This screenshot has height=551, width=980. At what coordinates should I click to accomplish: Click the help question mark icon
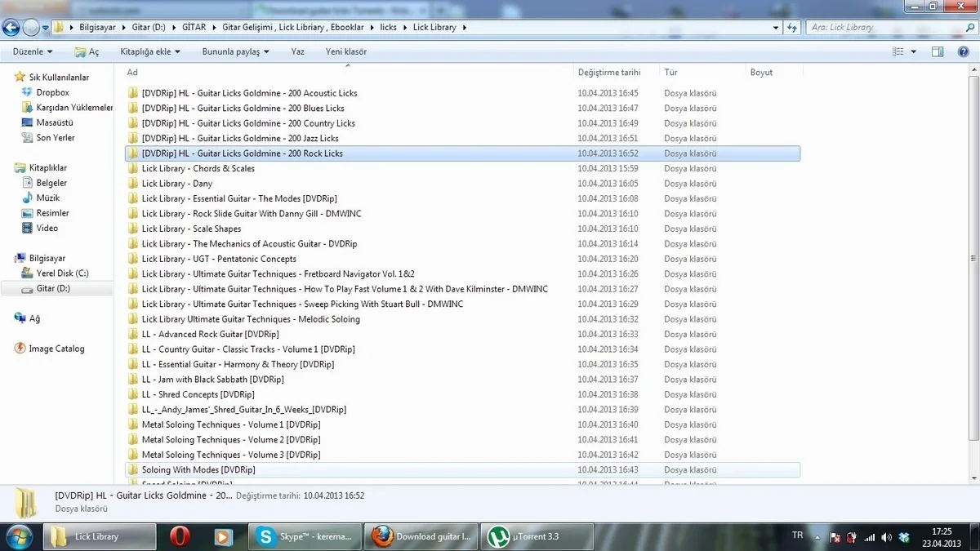tap(962, 51)
